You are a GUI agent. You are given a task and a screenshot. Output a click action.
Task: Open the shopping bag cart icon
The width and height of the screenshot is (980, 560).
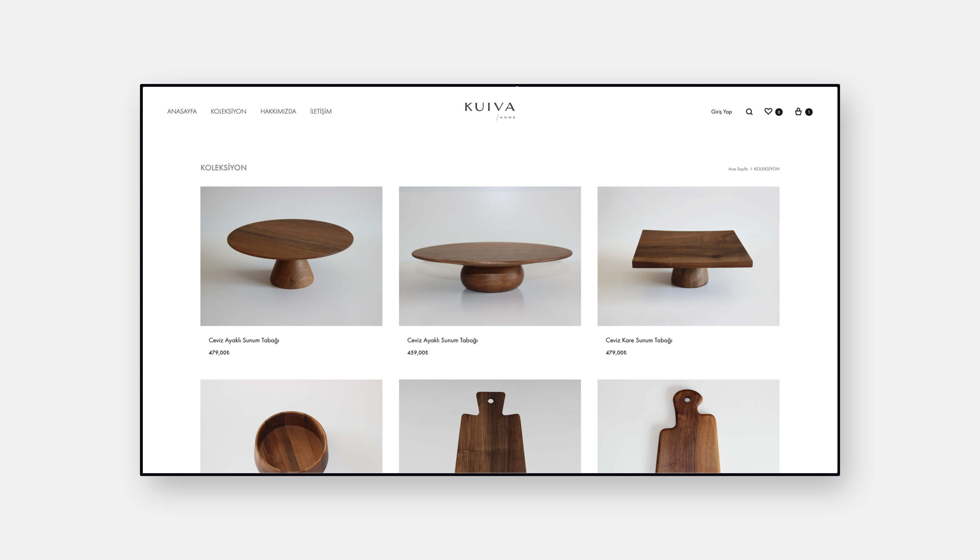coord(798,111)
